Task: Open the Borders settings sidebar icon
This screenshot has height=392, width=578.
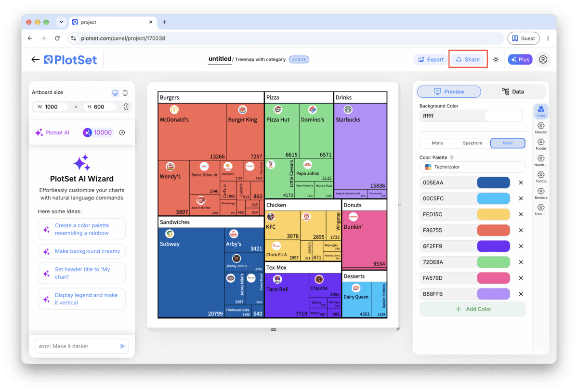Action: tap(541, 194)
